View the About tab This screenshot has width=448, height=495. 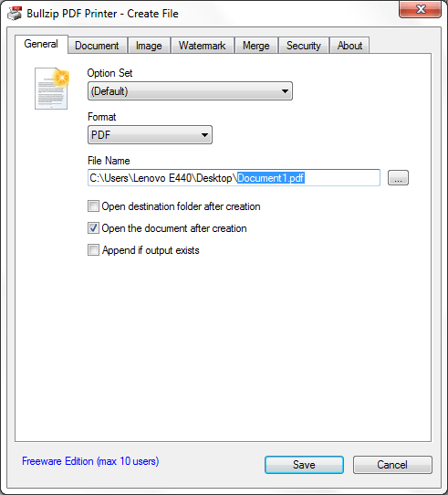pyautogui.click(x=349, y=46)
